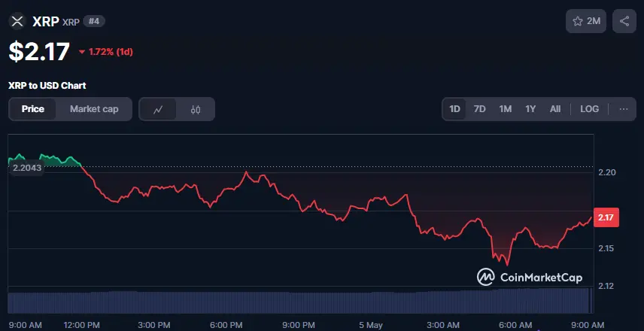Click the 2.20 price axis label

point(606,172)
